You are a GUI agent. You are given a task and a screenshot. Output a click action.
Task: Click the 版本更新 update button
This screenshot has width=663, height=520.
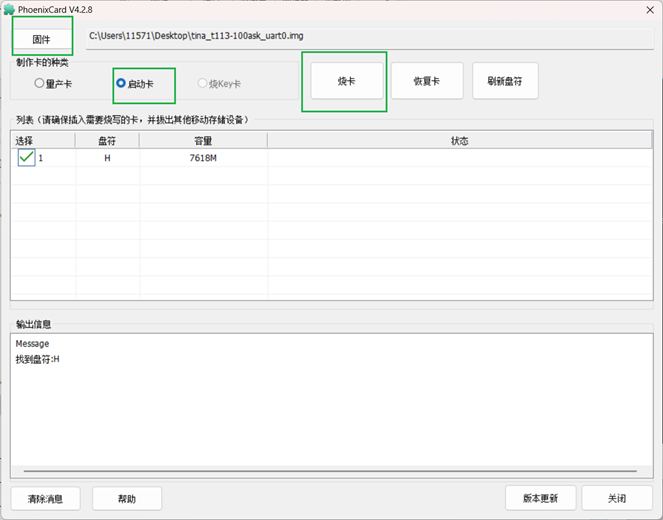point(540,498)
